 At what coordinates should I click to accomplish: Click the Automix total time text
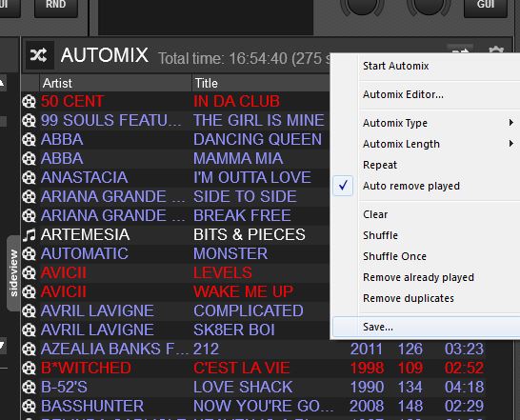244,59
